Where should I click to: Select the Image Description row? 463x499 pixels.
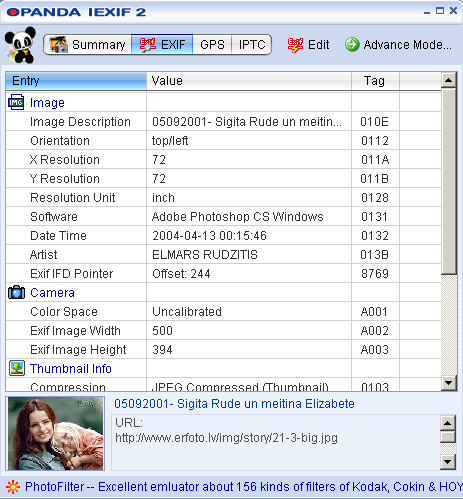tap(223, 121)
